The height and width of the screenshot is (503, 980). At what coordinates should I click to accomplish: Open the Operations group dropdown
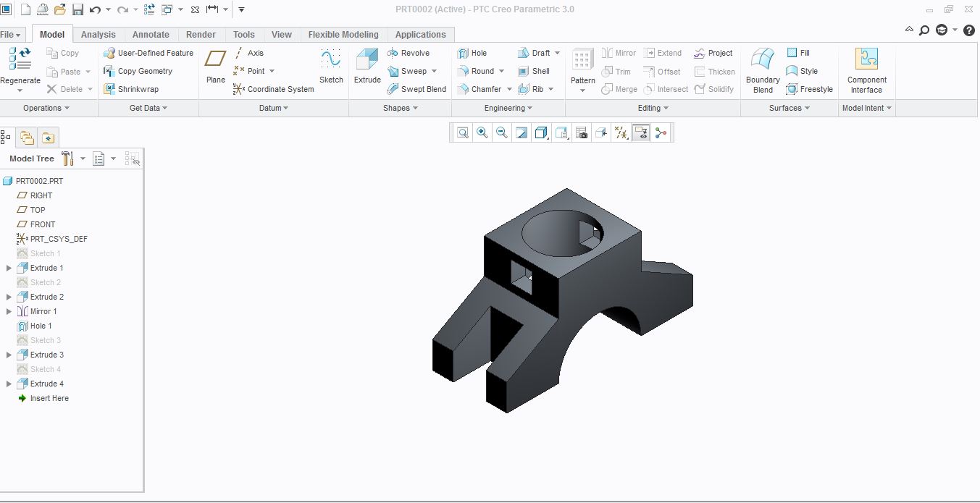[x=46, y=108]
